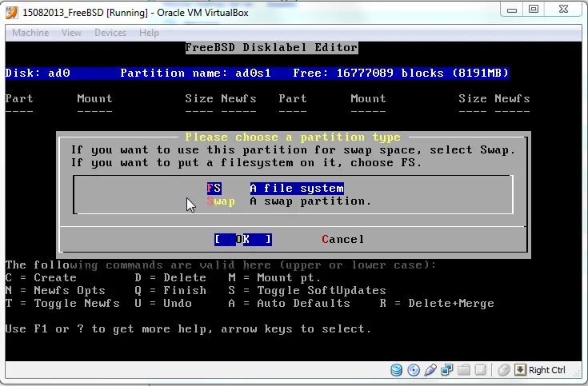
Task: Open the Devices menu
Action: point(110,33)
